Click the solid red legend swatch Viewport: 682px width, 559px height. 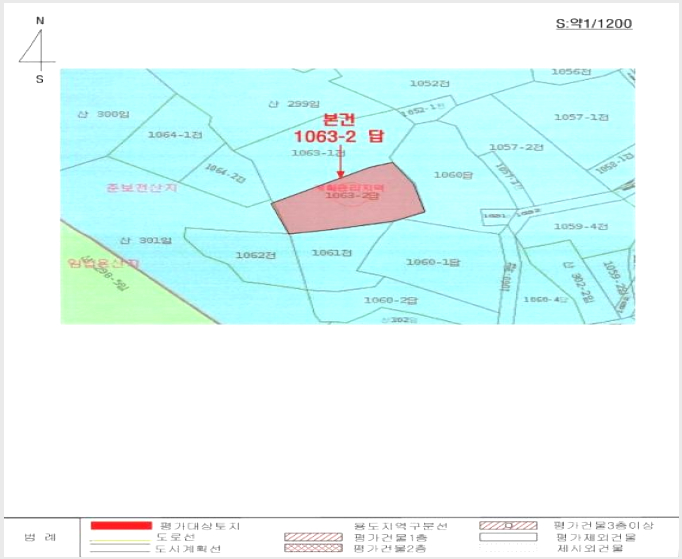pyautogui.click(x=121, y=526)
